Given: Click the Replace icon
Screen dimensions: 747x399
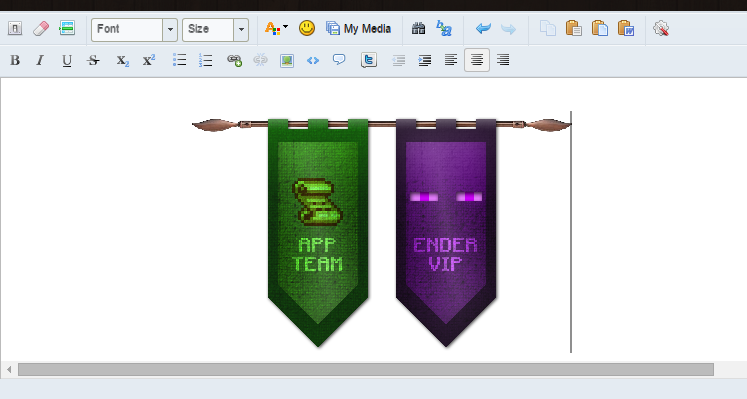Looking at the screenshot, I should point(444,29).
